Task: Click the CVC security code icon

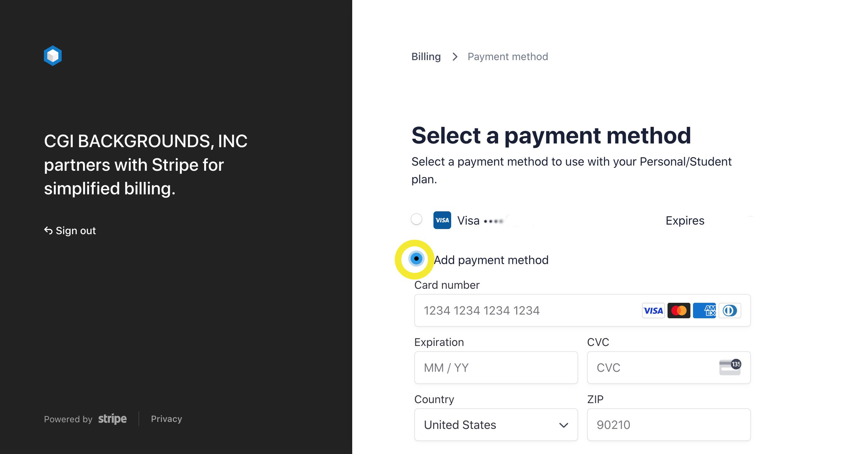Action: coord(729,367)
